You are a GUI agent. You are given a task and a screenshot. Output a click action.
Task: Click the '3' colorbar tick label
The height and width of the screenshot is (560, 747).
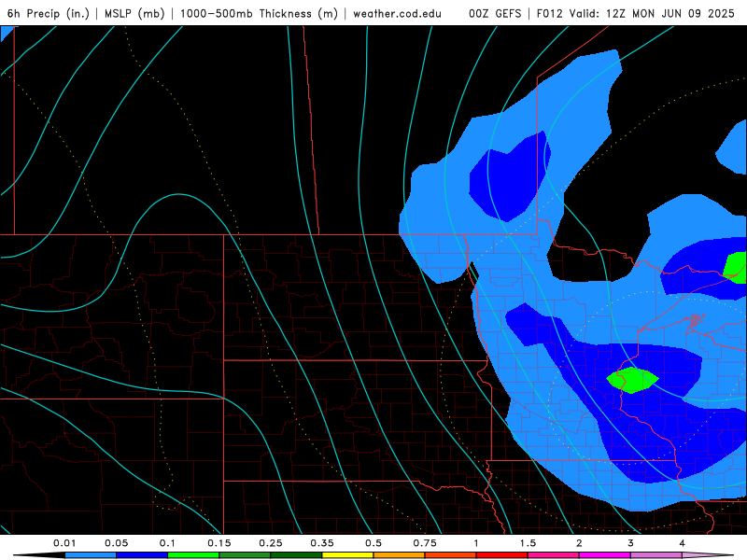pos(630,543)
